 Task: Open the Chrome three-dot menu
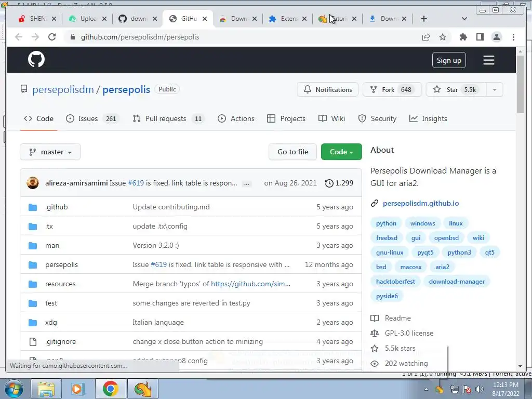pyautogui.click(x=514, y=37)
